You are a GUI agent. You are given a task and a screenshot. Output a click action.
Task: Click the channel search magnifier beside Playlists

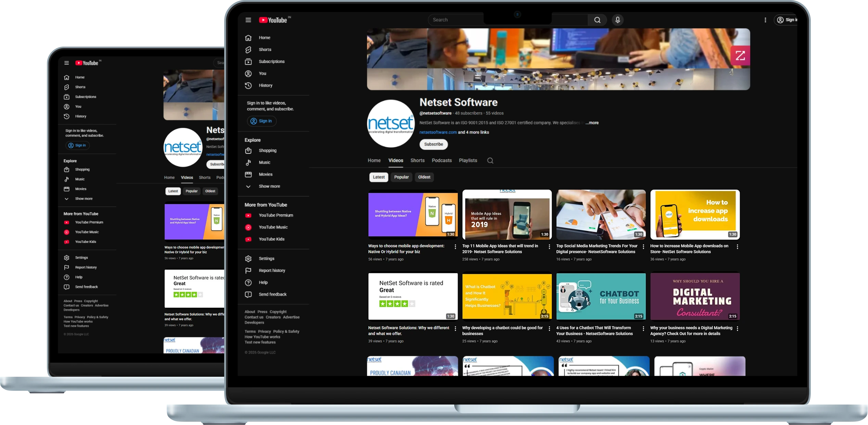[x=490, y=161]
